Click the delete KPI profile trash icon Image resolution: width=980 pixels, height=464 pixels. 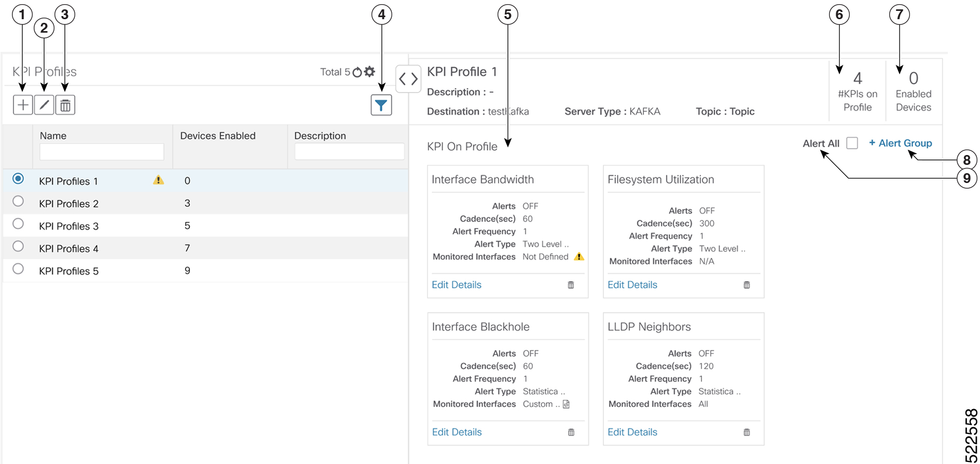pyautogui.click(x=65, y=105)
